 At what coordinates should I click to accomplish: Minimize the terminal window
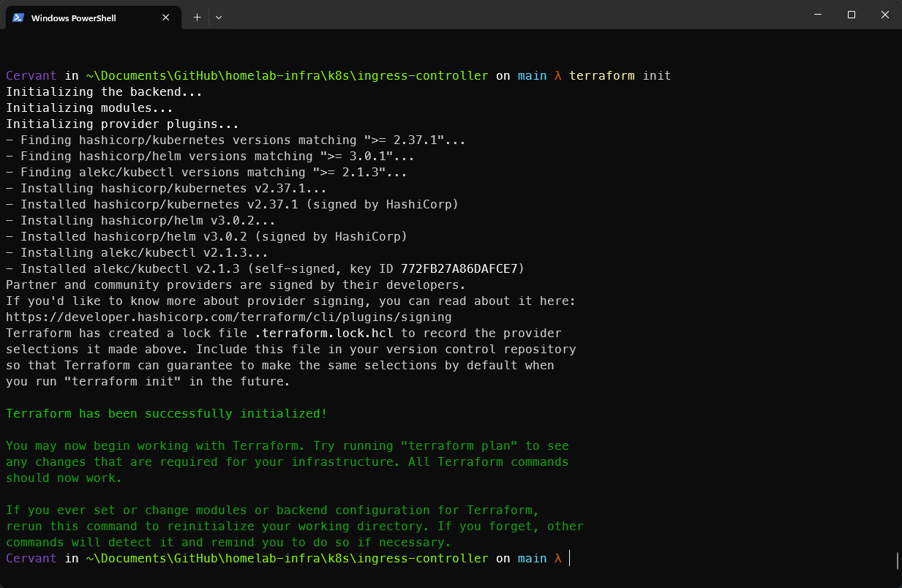point(817,15)
